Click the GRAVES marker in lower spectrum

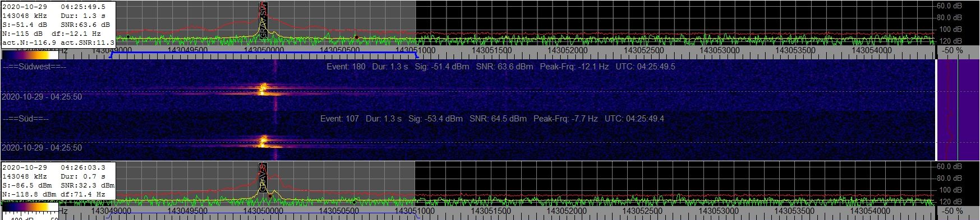pyautogui.click(x=264, y=178)
